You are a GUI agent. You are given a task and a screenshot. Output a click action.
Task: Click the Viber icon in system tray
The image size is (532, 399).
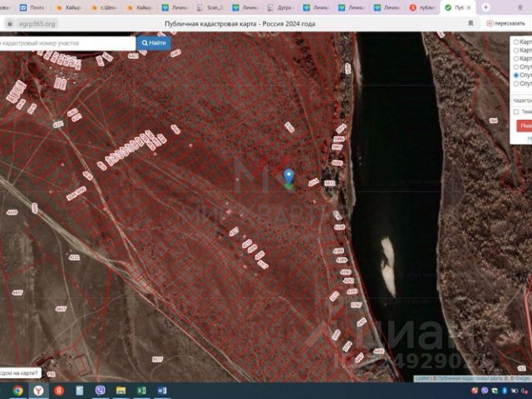click(x=485, y=391)
